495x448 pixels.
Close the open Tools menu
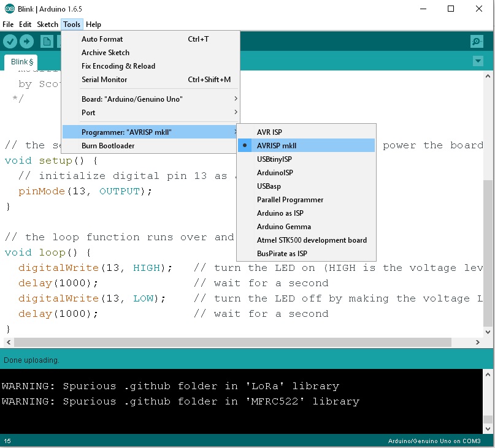(x=72, y=25)
